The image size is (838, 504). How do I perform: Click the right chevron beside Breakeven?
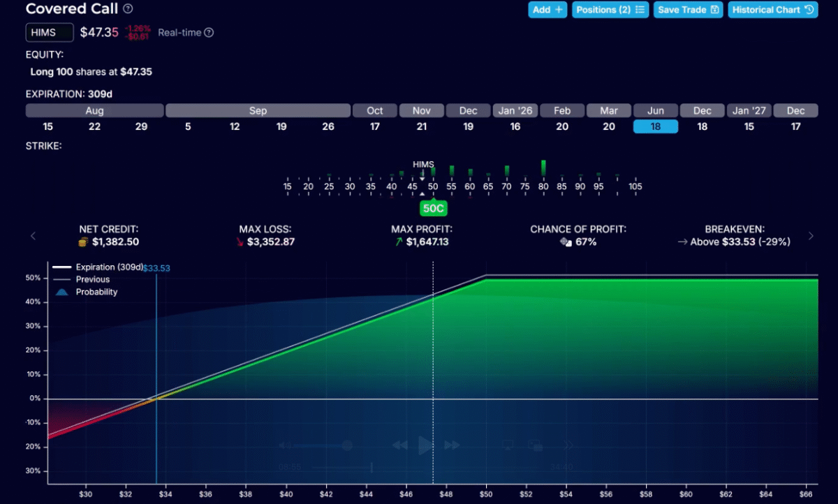[811, 236]
